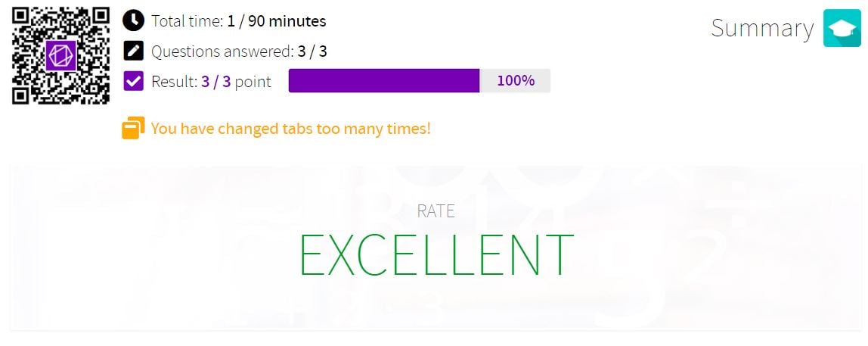Click the 'Questions answered:' label
Image resolution: width=868 pixels, height=346 pixels.
click(x=222, y=52)
